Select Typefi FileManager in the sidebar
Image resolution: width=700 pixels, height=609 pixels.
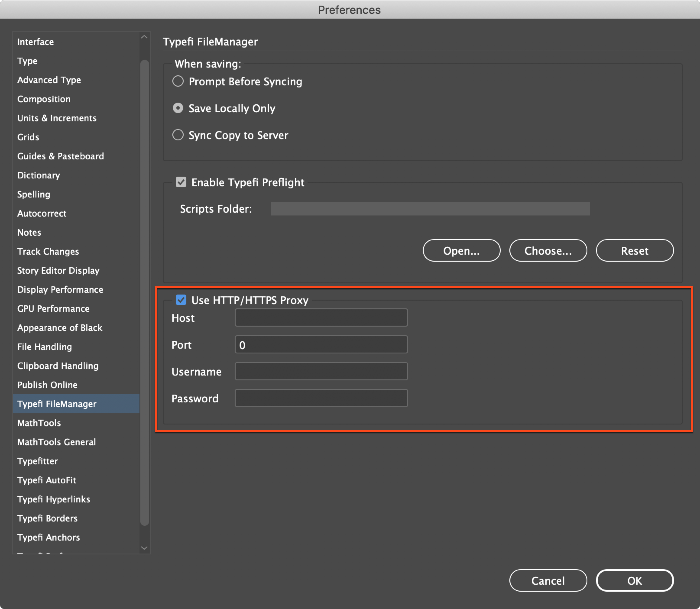(x=76, y=404)
